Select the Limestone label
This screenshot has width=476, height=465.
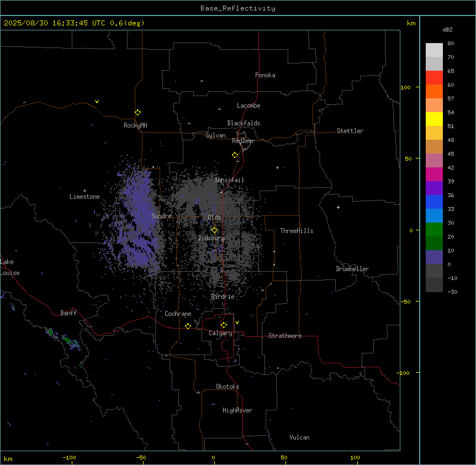pyautogui.click(x=84, y=197)
